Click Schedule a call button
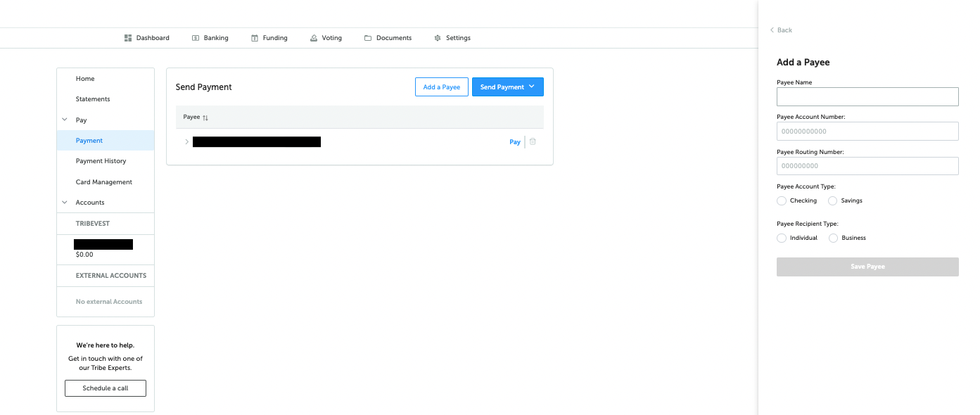The height and width of the screenshot is (415, 980). click(x=106, y=388)
